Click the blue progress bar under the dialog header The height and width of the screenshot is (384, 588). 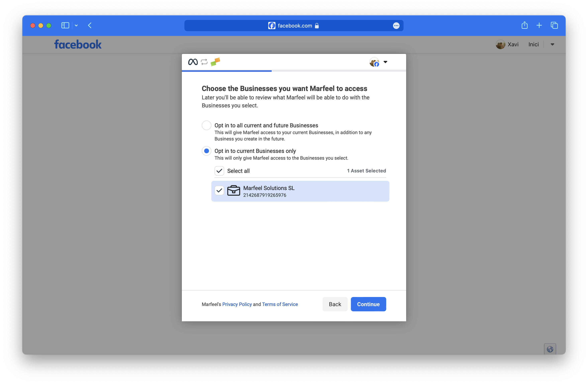pyautogui.click(x=226, y=71)
